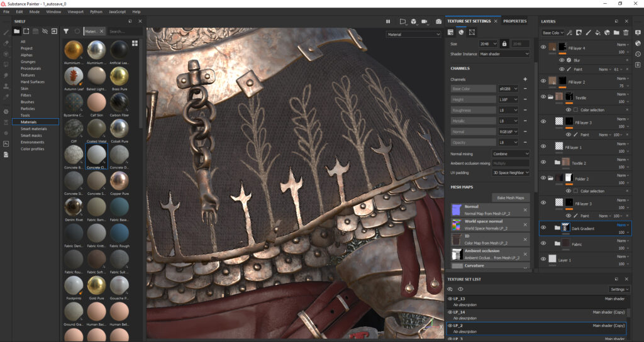Pause rendering with the pause icon

389,21
